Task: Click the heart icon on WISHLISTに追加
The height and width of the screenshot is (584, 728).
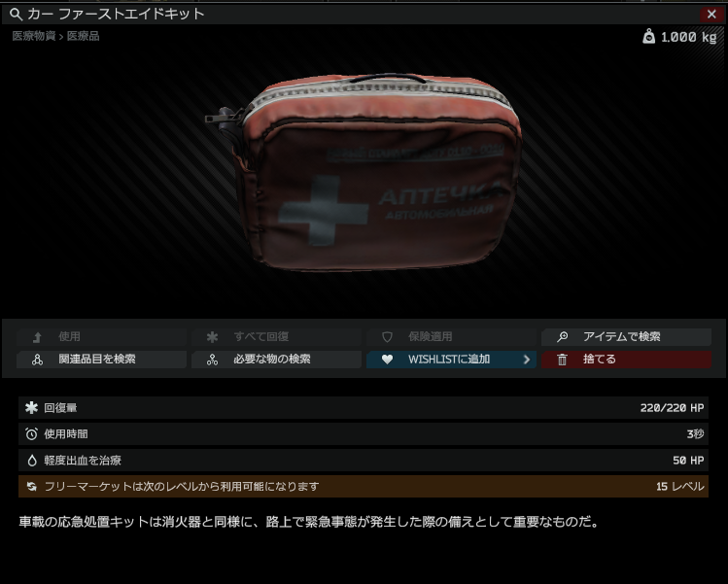Action: pos(387,360)
